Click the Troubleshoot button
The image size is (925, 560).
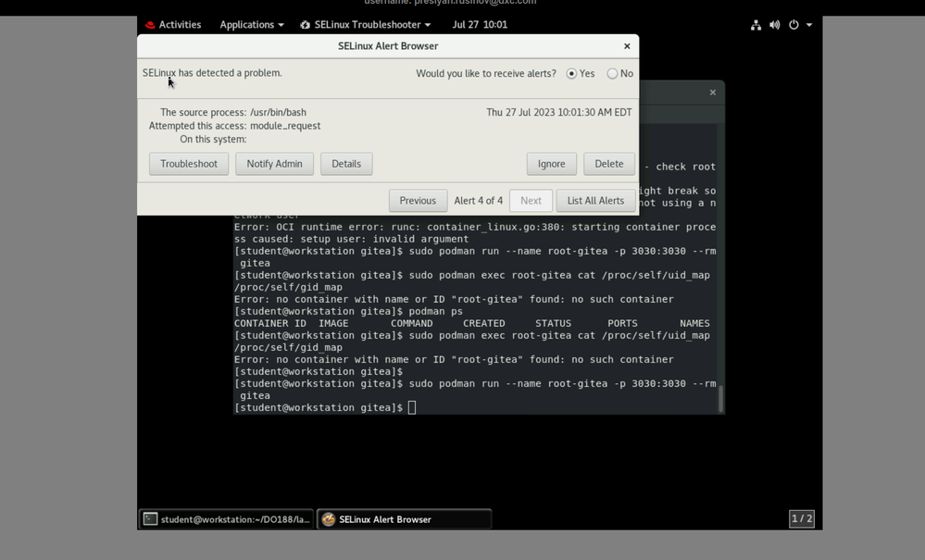(189, 164)
